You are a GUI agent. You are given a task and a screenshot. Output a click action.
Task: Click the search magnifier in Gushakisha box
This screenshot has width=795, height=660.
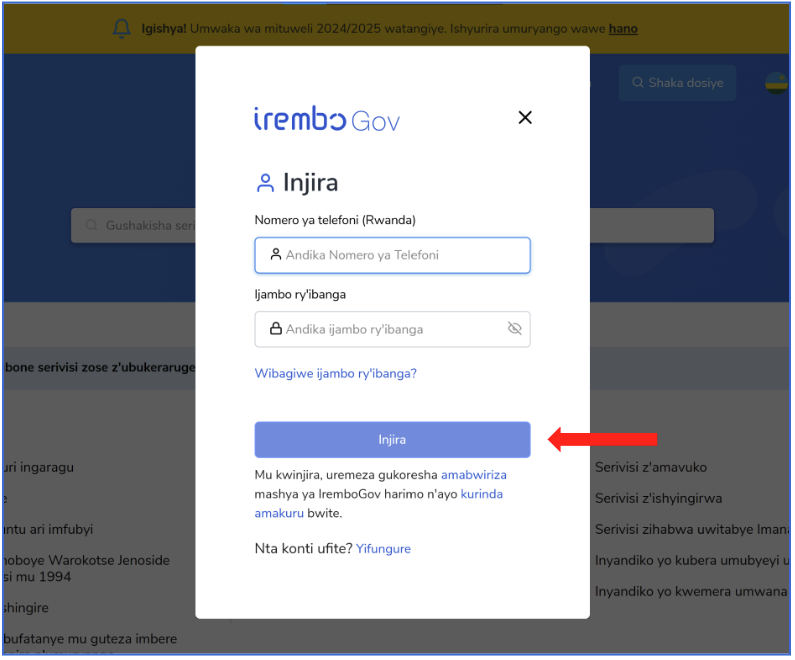(x=91, y=225)
